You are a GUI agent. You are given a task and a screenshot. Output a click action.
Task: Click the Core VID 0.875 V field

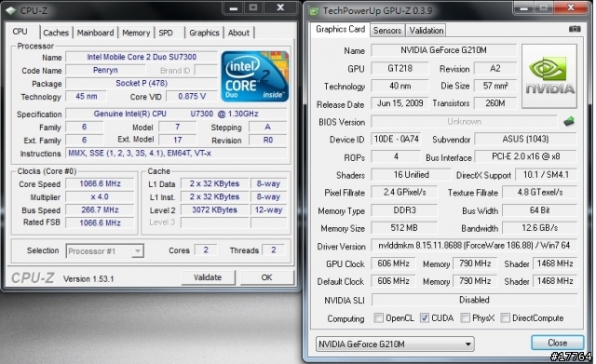tap(192, 97)
